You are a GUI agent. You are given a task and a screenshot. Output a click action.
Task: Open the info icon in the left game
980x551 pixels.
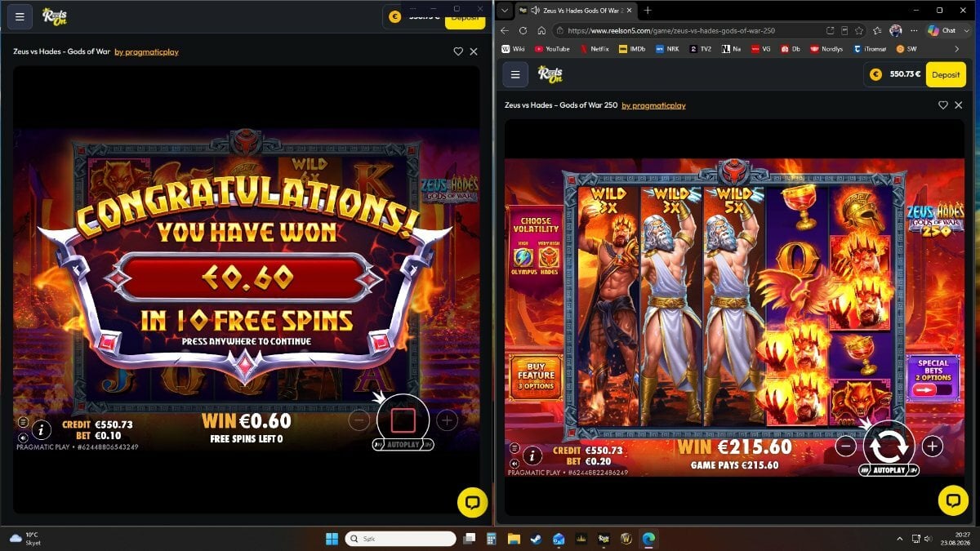coord(42,429)
